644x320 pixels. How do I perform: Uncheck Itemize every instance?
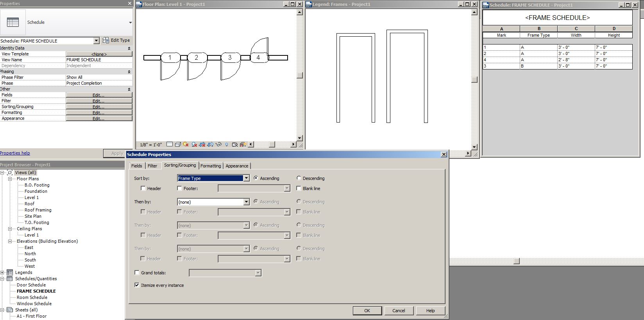137,285
